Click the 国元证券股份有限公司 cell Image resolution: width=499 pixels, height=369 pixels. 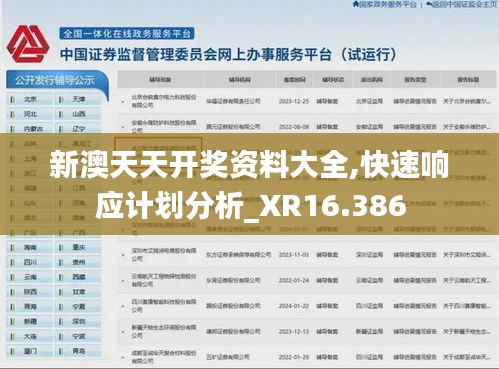point(233,127)
